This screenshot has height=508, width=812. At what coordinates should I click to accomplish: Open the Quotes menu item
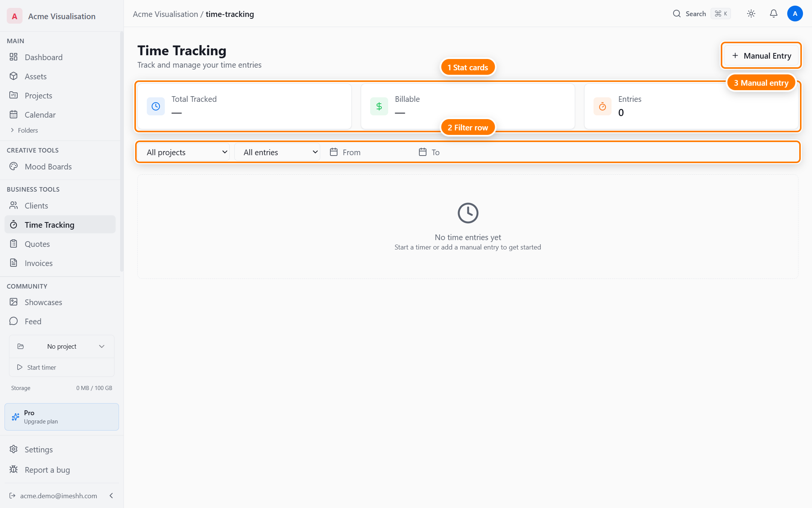point(60,244)
